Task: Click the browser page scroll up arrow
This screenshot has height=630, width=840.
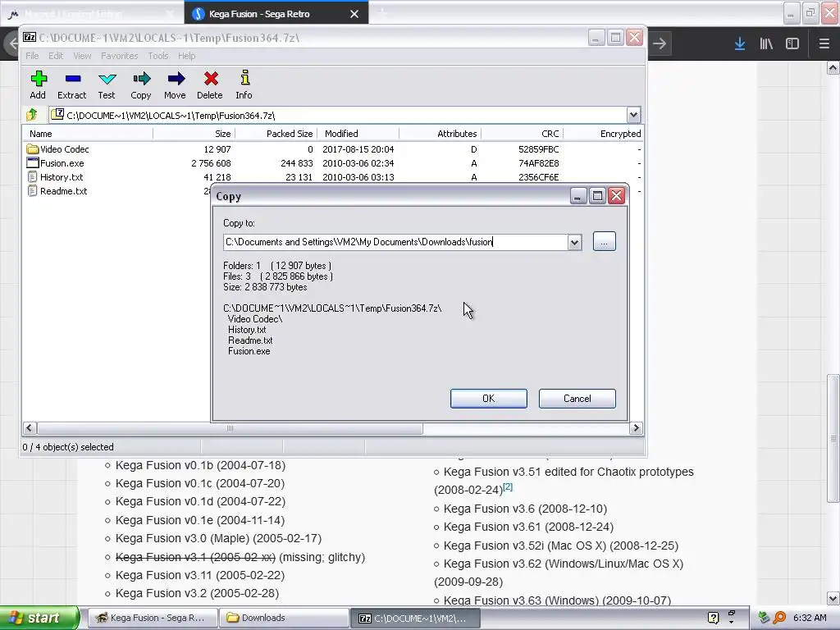Action: tap(833, 67)
